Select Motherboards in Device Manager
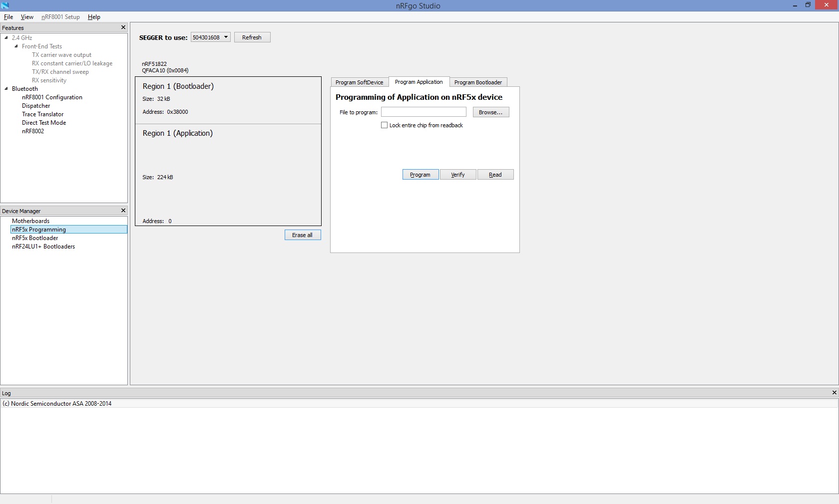The height and width of the screenshot is (504, 839). [30, 221]
